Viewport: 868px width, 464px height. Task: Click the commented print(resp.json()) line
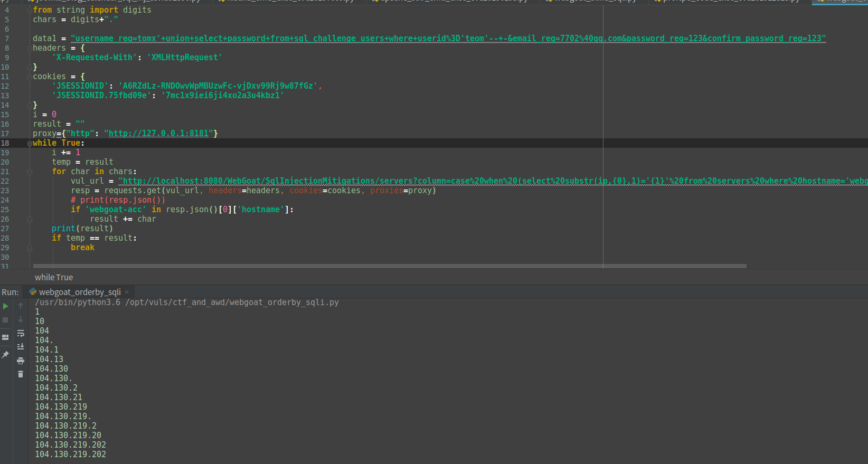tap(118, 200)
